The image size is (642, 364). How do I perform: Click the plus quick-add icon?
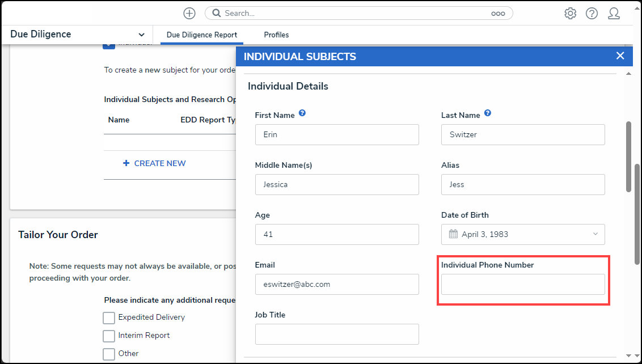[189, 13]
